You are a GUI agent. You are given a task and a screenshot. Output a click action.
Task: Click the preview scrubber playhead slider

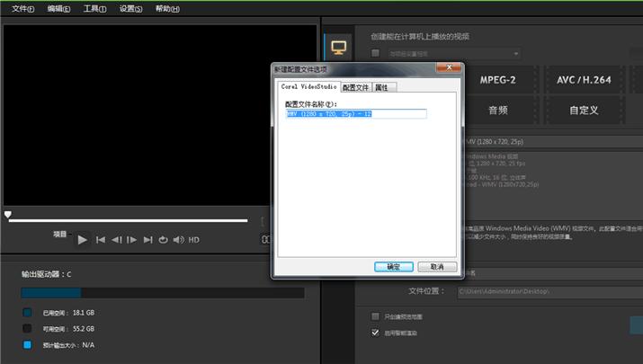coord(8,215)
